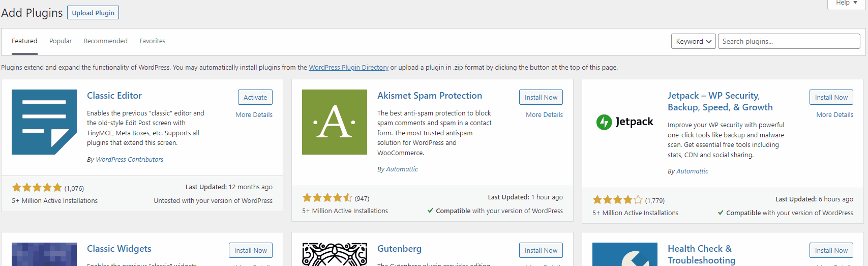Install the Akismet Spam Protection plugin
Viewport: 868px width, 266px height.
(541, 97)
